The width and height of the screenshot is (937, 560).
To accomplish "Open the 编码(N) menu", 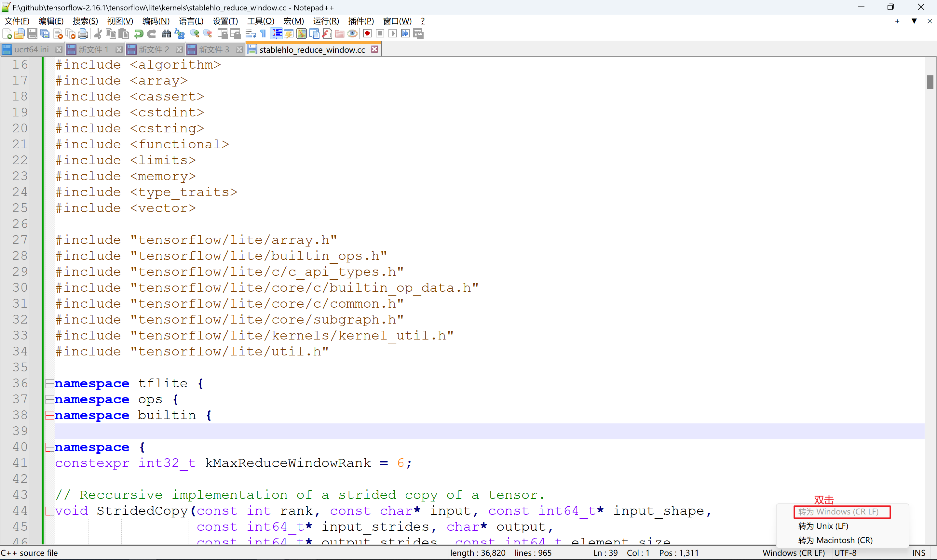I will tap(156, 21).
